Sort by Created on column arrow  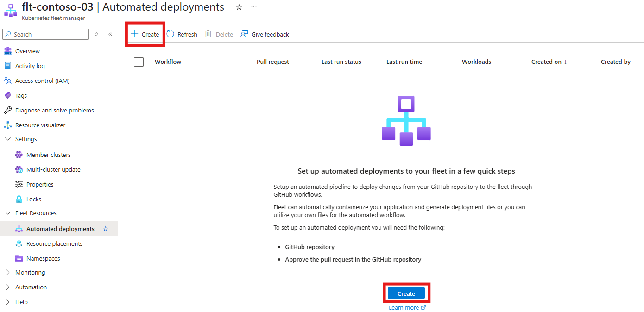coord(565,62)
